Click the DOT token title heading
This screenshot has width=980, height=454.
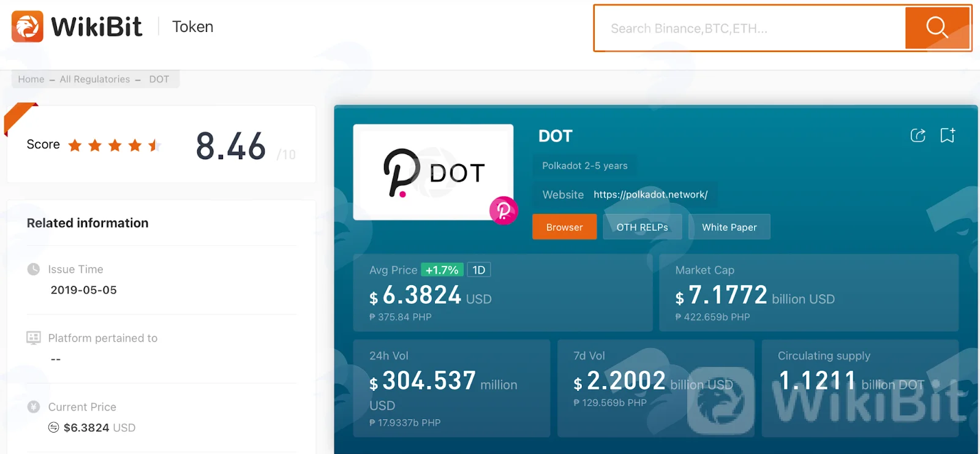(x=556, y=136)
